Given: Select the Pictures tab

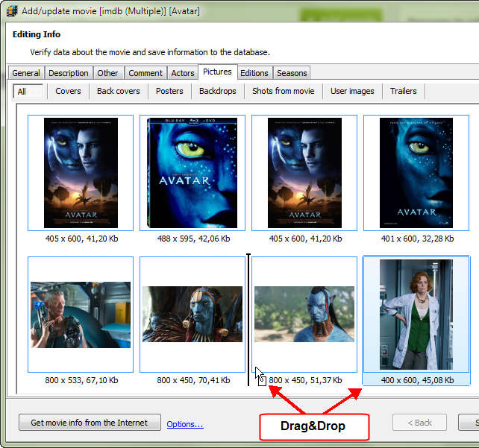Looking at the screenshot, I should tap(218, 72).
